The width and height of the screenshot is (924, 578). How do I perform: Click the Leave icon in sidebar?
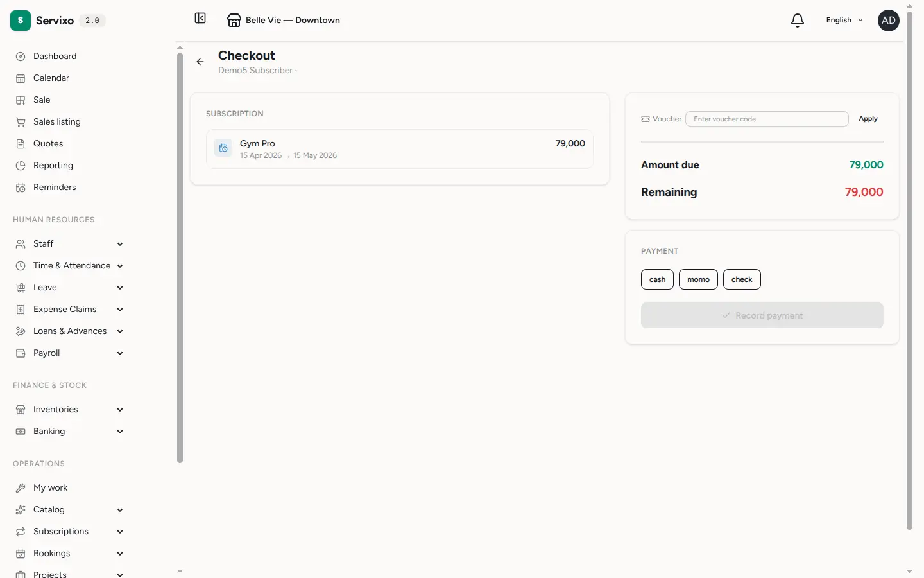point(21,288)
